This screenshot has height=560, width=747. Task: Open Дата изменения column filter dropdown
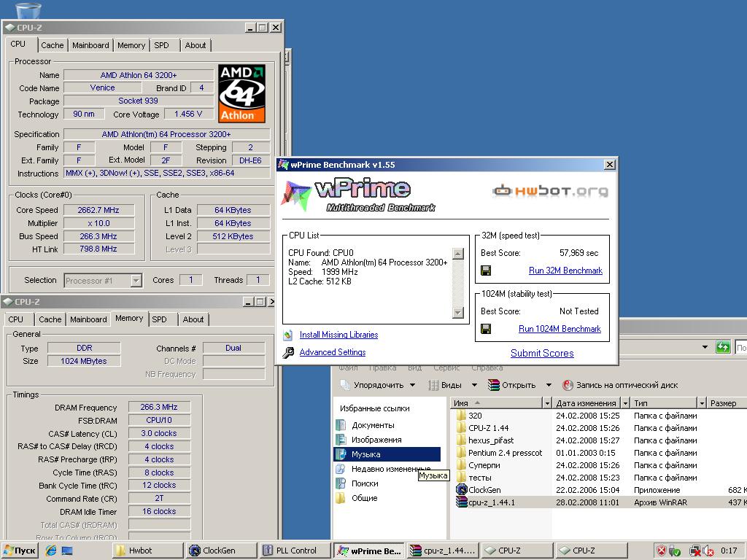[x=625, y=402]
